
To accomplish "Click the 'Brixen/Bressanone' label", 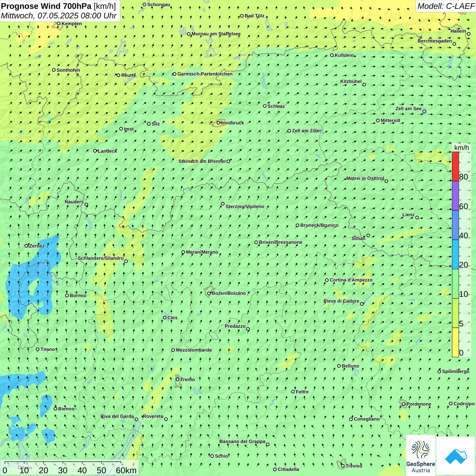I will [280, 242].
